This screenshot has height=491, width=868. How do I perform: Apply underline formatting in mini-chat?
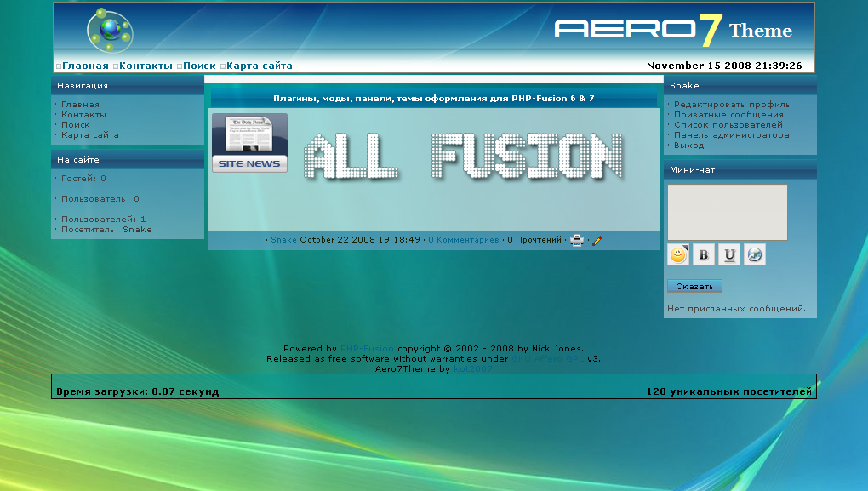point(729,254)
